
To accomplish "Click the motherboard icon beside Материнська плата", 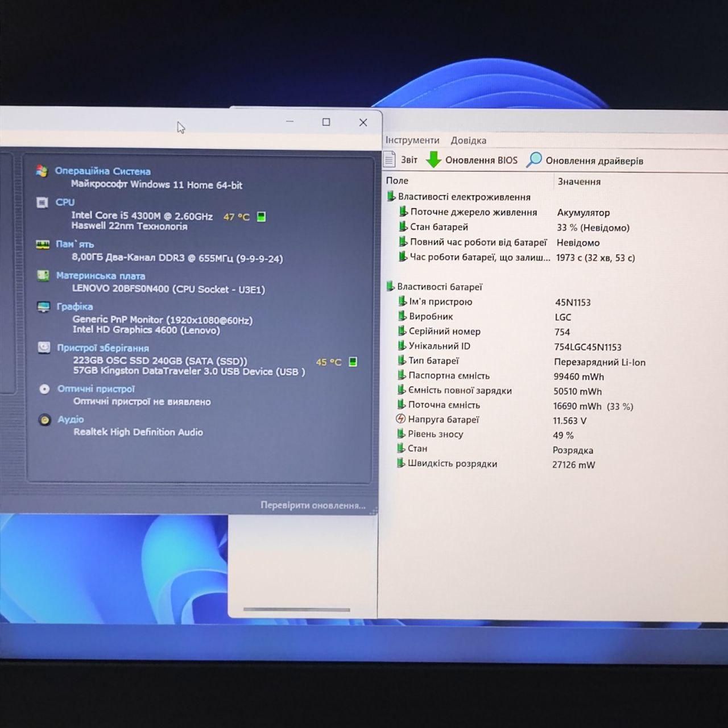I will coord(43,276).
